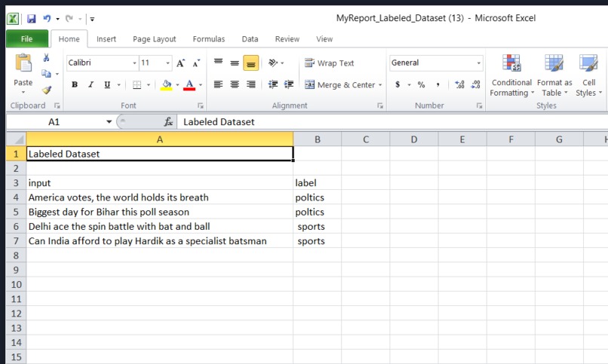This screenshot has width=608, height=364.
Task: Open the File tab
Action: tap(26, 38)
